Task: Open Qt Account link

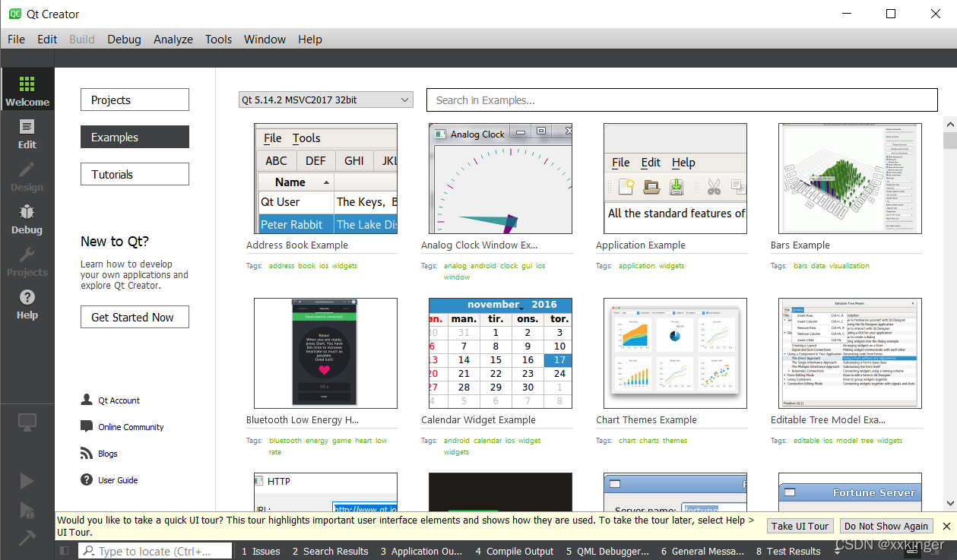Action: pyautogui.click(x=110, y=400)
